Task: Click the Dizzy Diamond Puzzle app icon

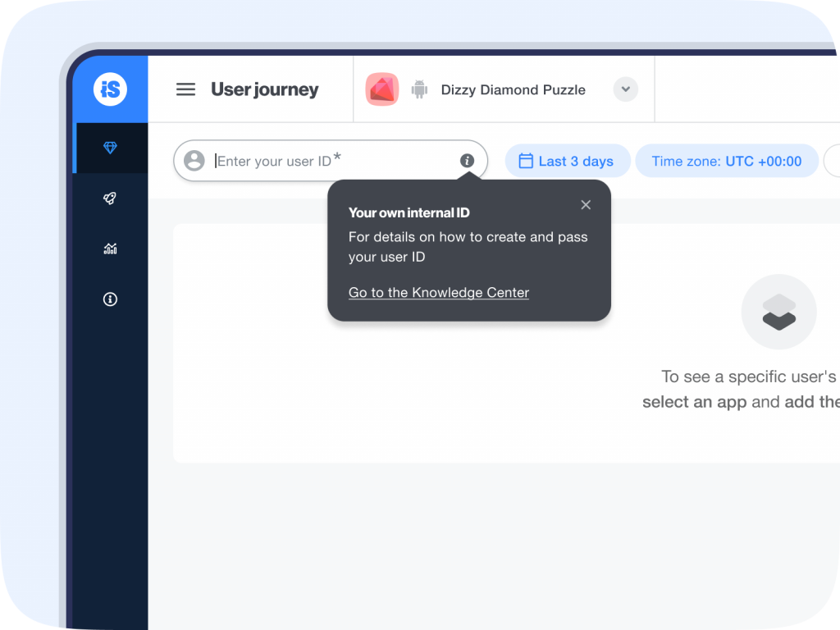Action: click(381, 89)
